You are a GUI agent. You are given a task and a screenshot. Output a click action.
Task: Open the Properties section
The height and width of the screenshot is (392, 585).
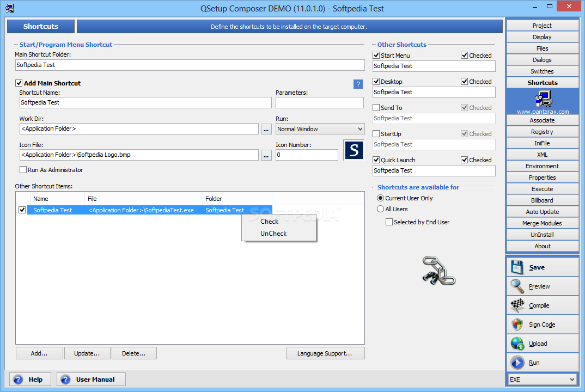pos(542,177)
